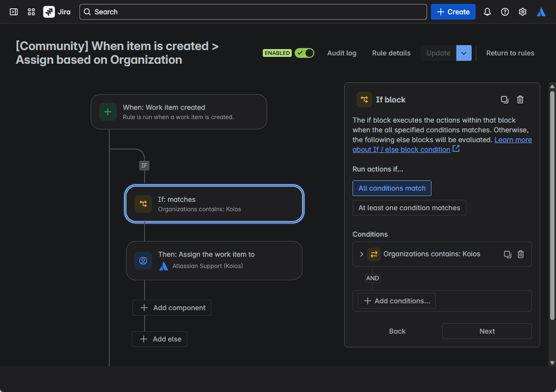Click the Back button
Image resolution: width=556 pixels, height=392 pixels.
[x=397, y=331]
